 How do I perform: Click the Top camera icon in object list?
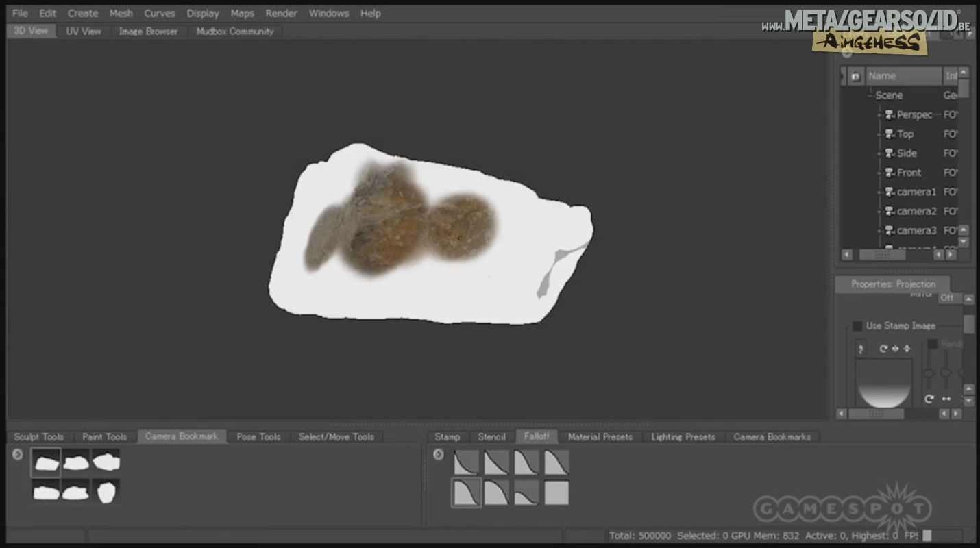point(890,134)
